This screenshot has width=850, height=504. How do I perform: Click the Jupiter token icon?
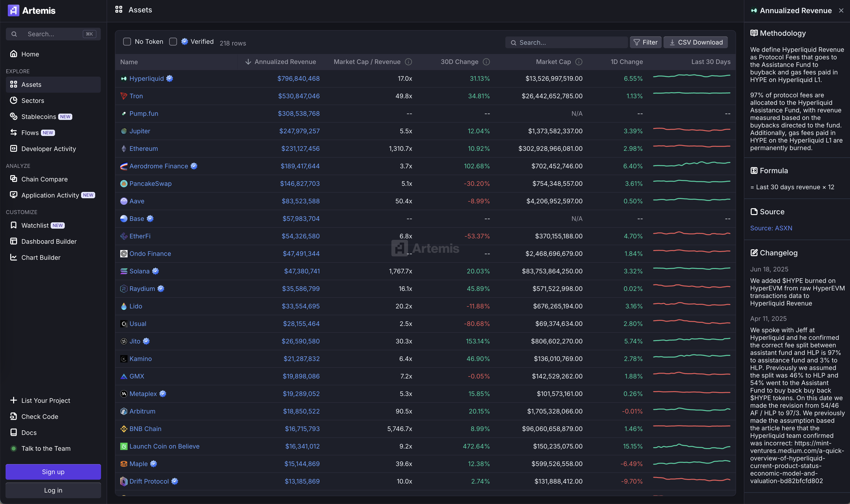tap(124, 131)
